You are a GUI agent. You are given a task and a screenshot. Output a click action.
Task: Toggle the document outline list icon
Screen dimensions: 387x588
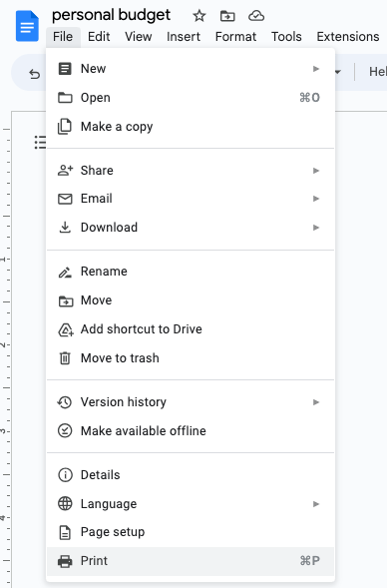[x=40, y=142]
